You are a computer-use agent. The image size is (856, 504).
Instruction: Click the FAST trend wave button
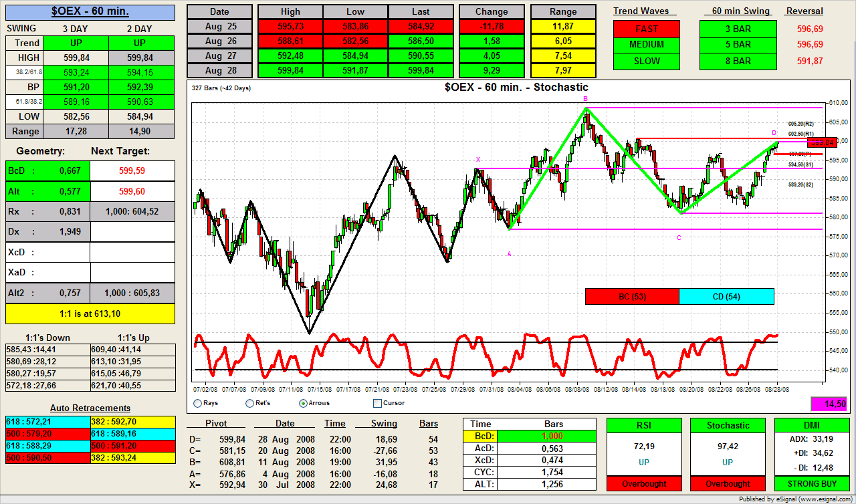[646, 29]
